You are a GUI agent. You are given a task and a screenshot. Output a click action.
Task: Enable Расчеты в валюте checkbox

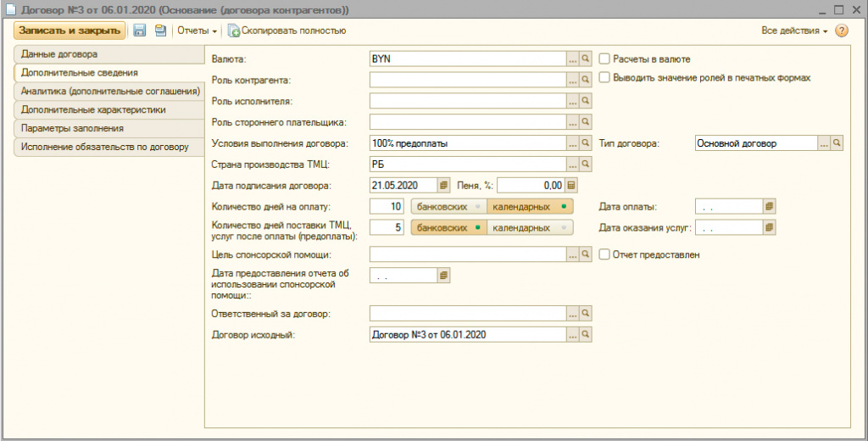point(605,59)
